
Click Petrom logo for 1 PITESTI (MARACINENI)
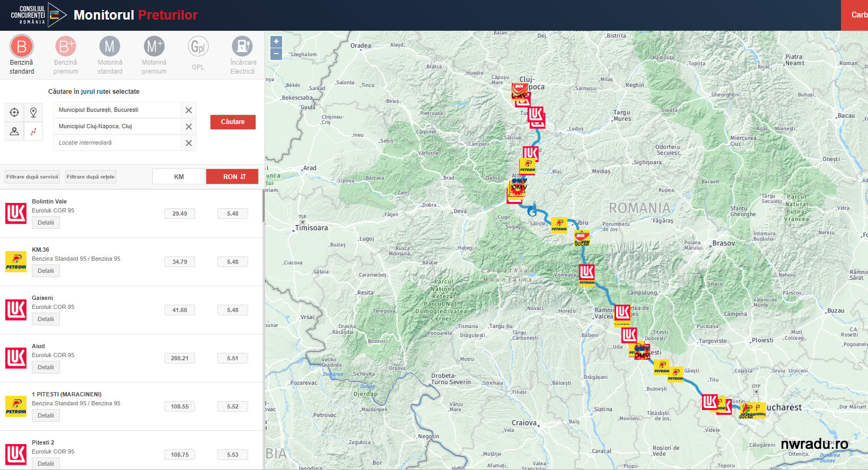[16, 406]
